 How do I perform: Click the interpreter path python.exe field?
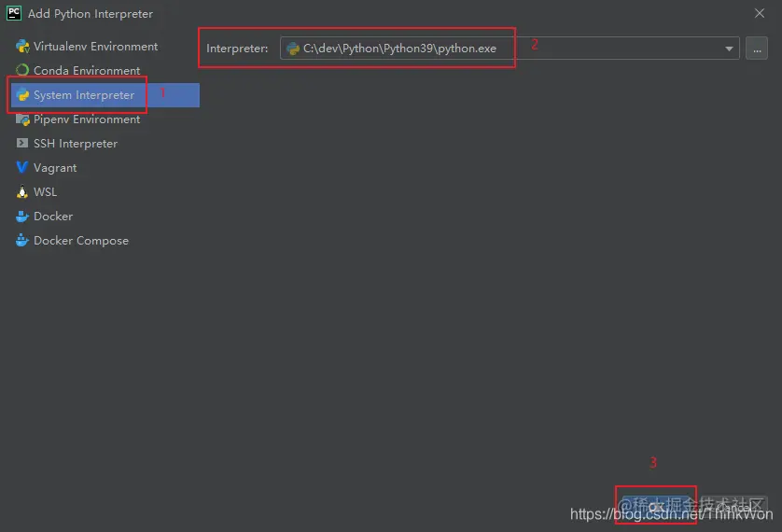(510, 49)
